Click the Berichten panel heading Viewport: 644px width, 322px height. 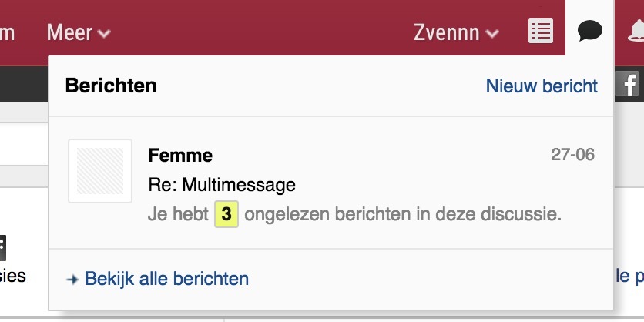111,86
